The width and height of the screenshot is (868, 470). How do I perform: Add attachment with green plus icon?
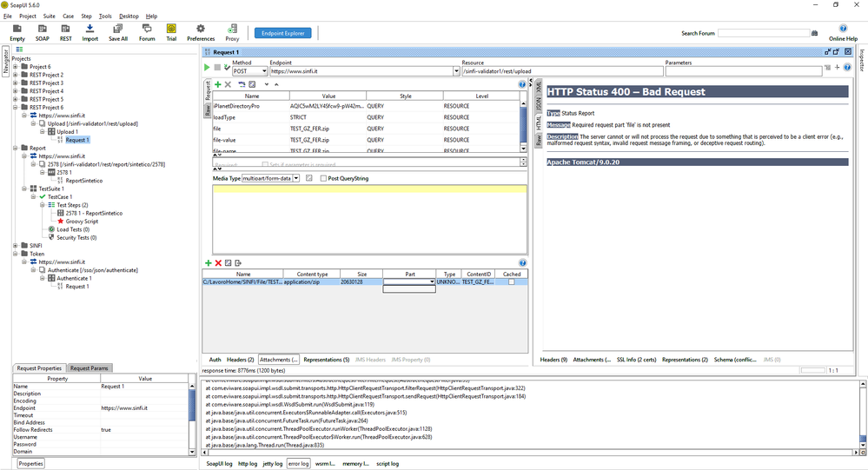click(x=208, y=262)
